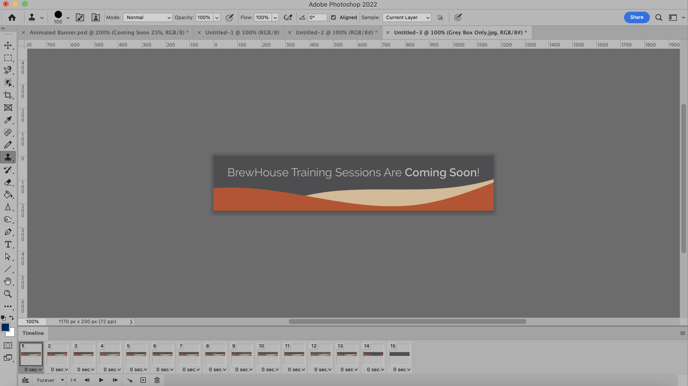688x386 pixels.
Task: Select the History Brush tool
Action: click(8, 170)
